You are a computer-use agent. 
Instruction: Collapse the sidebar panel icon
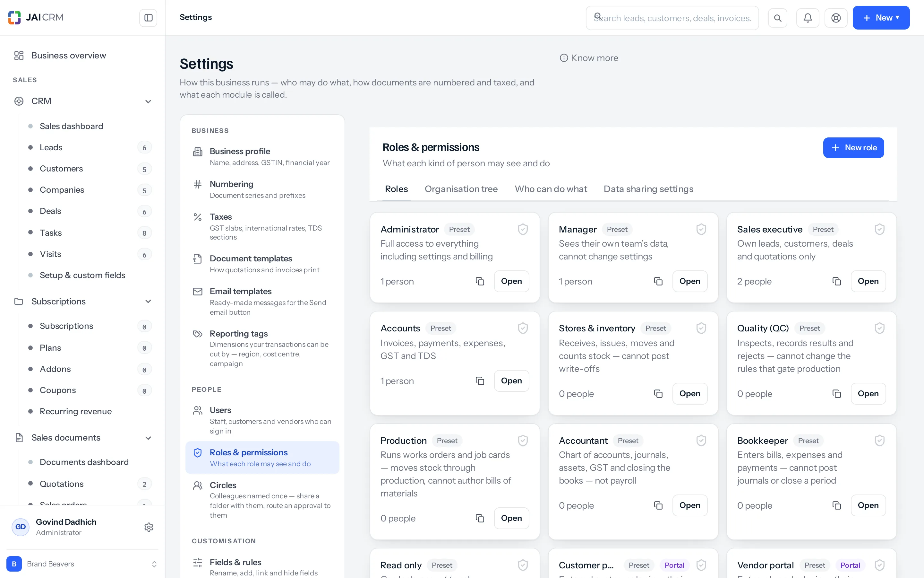pyautogui.click(x=148, y=18)
